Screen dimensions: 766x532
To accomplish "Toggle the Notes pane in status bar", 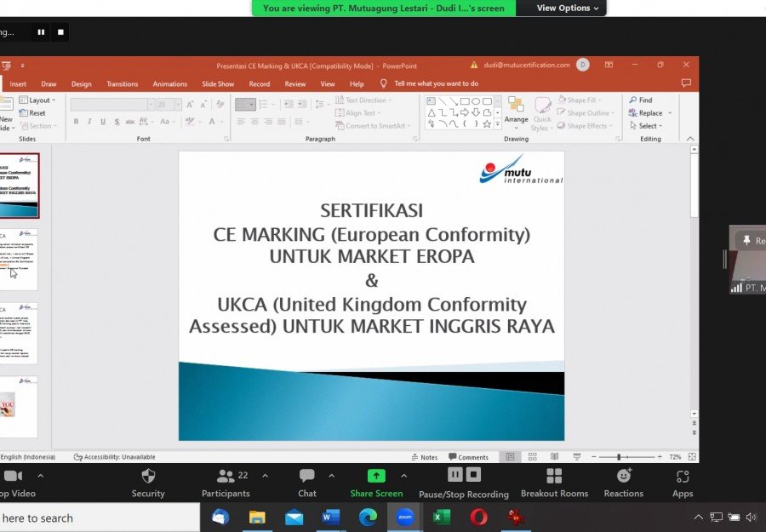I will (424, 457).
